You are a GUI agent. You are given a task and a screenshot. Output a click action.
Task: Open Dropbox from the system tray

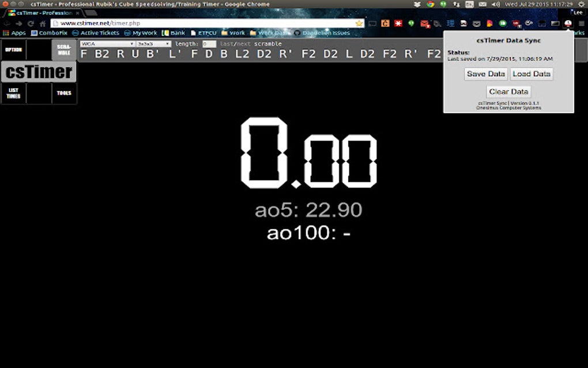[x=417, y=3]
